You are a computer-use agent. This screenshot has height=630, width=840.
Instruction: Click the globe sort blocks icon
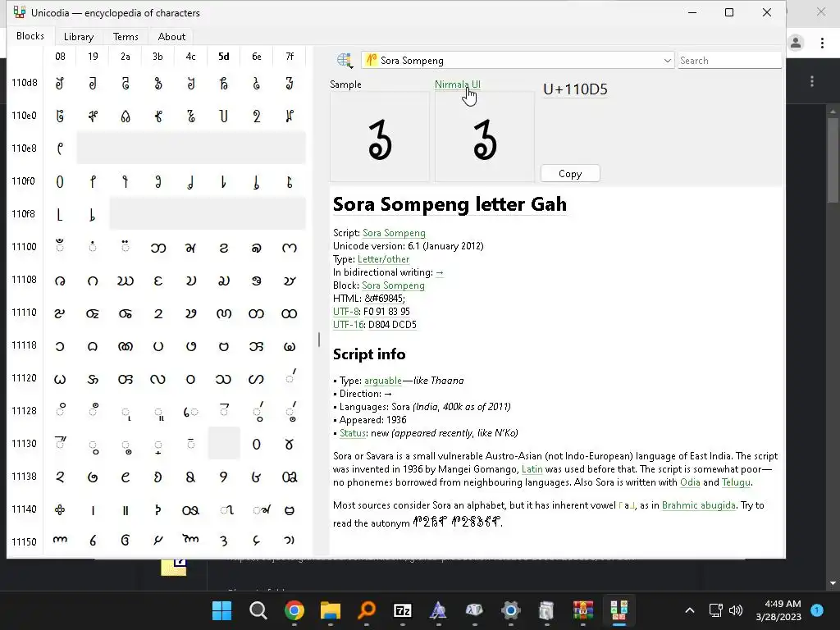[345, 61]
